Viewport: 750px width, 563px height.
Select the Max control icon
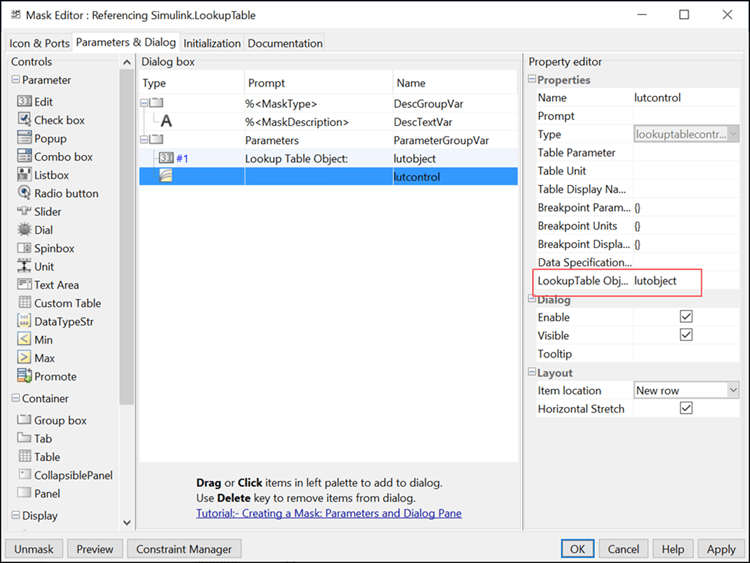24,358
